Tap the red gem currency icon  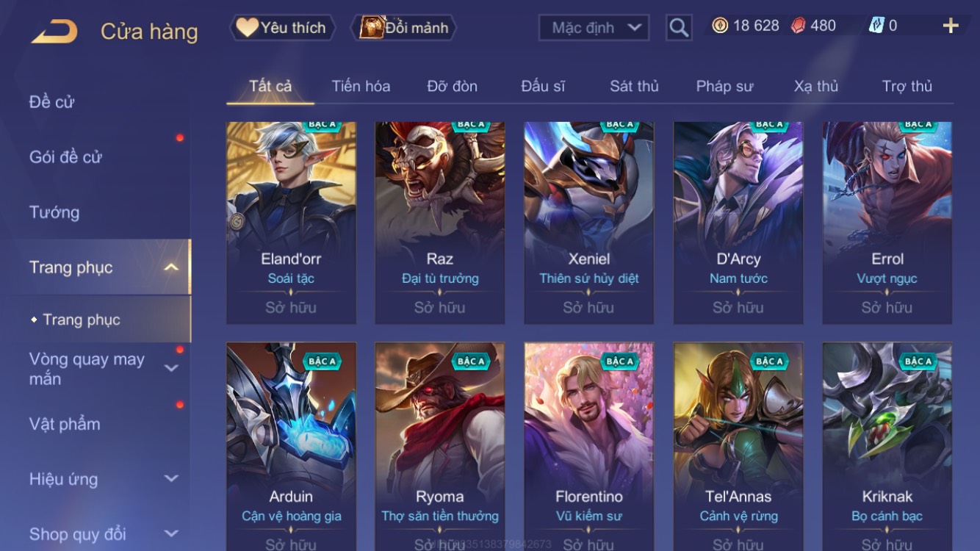tap(798, 26)
